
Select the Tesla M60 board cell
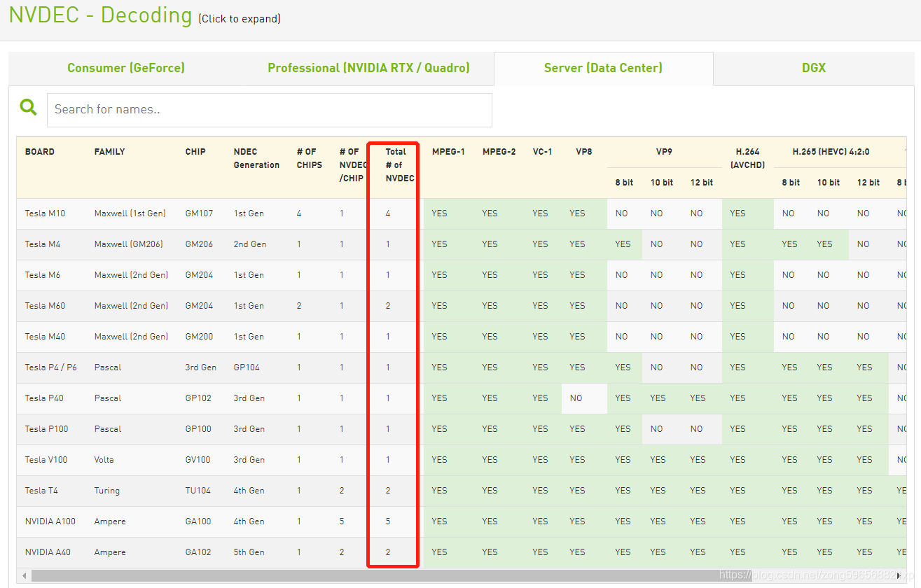[x=45, y=306]
